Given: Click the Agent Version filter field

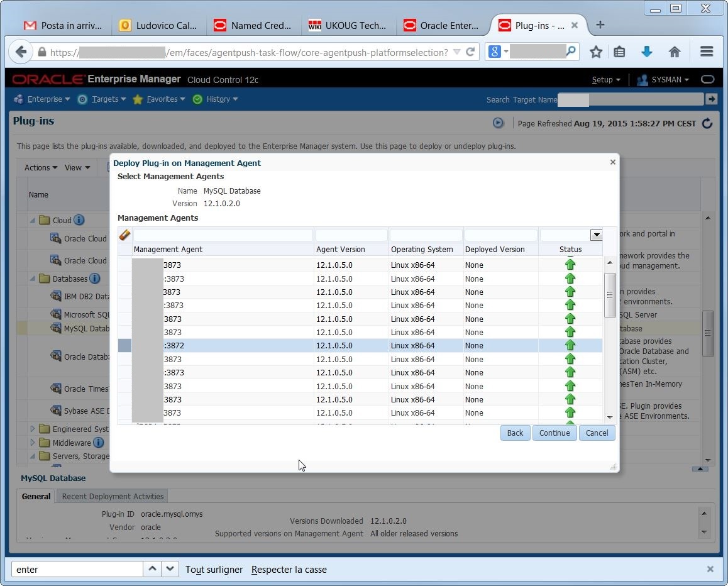Looking at the screenshot, I should pos(351,235).
